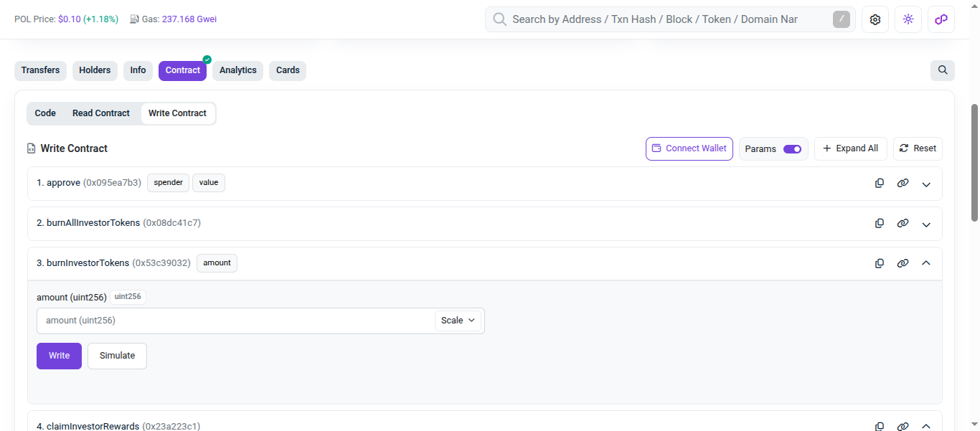Open the site settings gear

click(875, 19)
